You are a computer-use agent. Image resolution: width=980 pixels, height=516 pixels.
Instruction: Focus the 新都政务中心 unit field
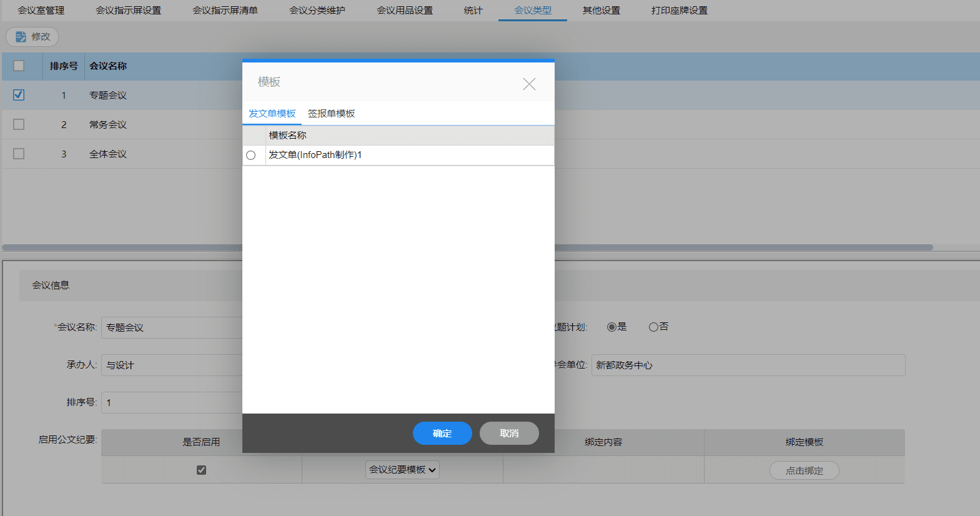[748, 365]
